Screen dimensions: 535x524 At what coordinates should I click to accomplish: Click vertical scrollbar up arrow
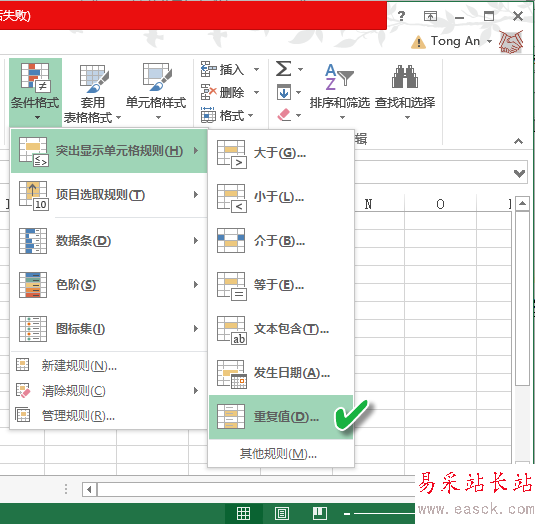coord(522,204)
